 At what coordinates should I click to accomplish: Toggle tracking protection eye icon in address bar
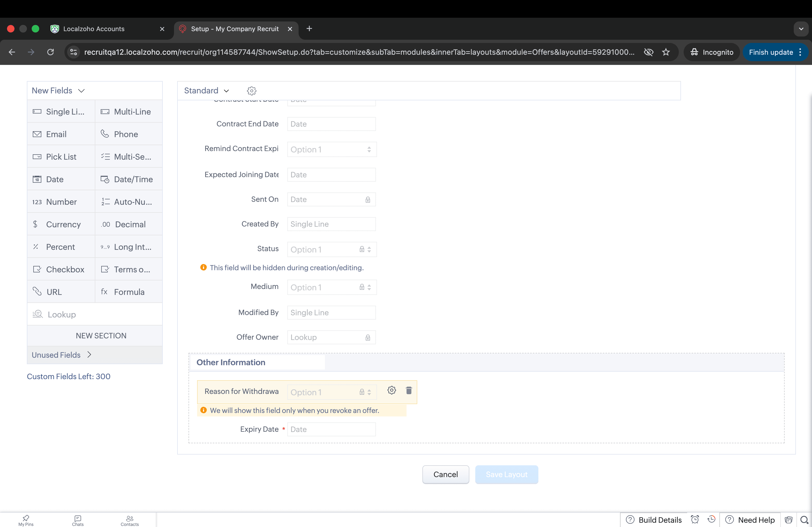(648, 52)
